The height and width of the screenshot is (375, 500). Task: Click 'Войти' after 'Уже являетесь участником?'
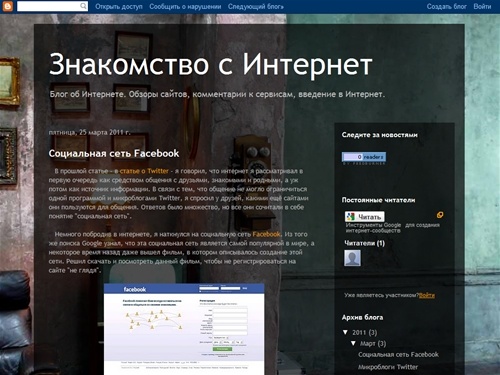[427, 295]
